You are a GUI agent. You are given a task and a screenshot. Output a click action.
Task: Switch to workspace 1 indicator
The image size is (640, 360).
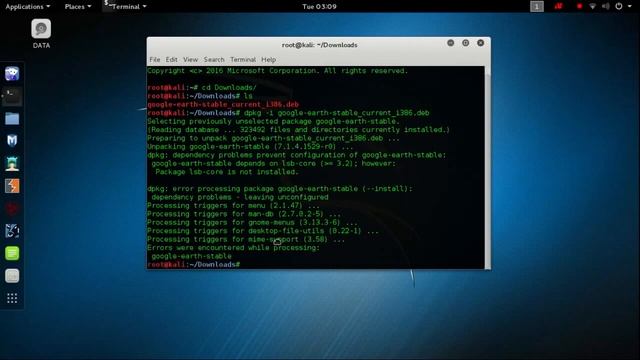[x=537, y=7]
